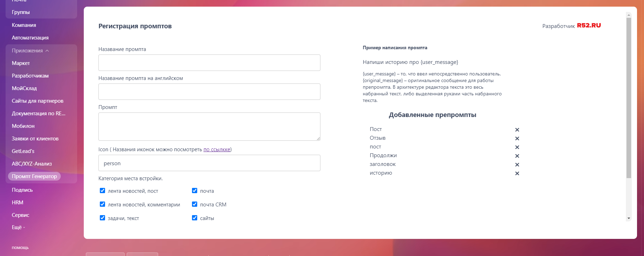Toggle the 'почта CRM' checkbox

pyautogui.click(x=195, y=204)
